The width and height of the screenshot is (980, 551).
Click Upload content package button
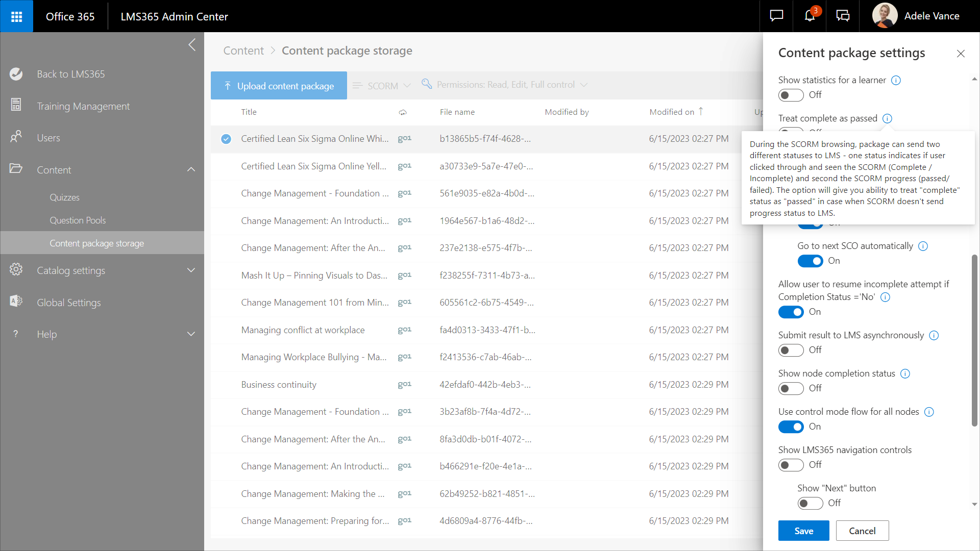click(x=279, y=86)
